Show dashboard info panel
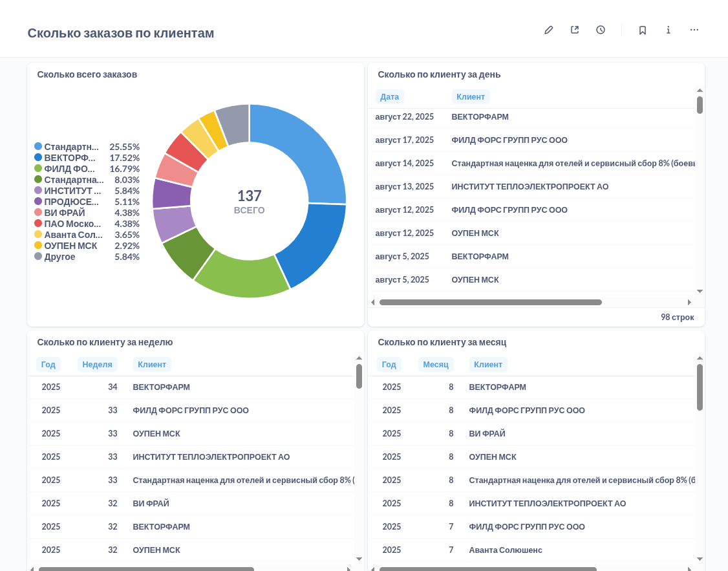The height and width of the screenshot is (571, 728). click(669, 30)
